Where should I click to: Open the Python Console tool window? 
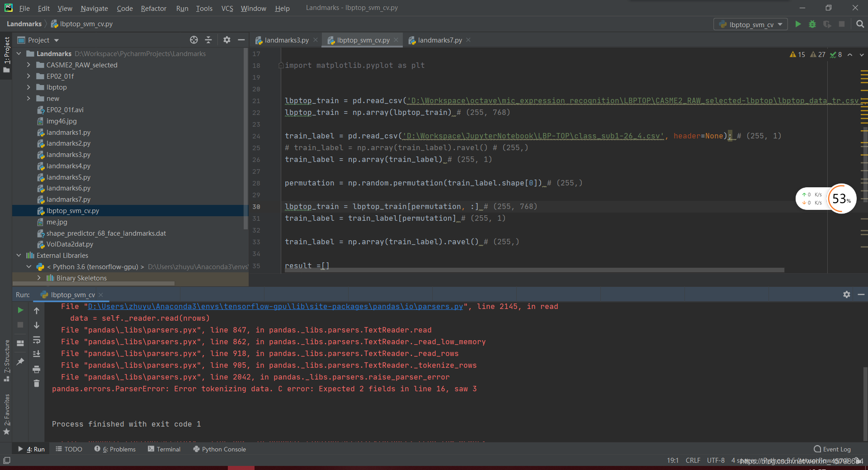pyautogui.click(x=219, y=449)
